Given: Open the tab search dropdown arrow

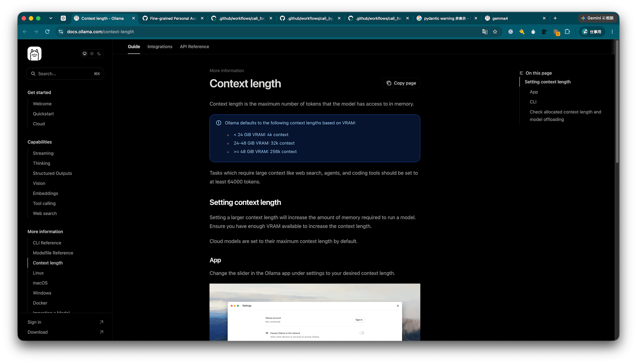Looking at the screenshot, I should click(51, 18).
